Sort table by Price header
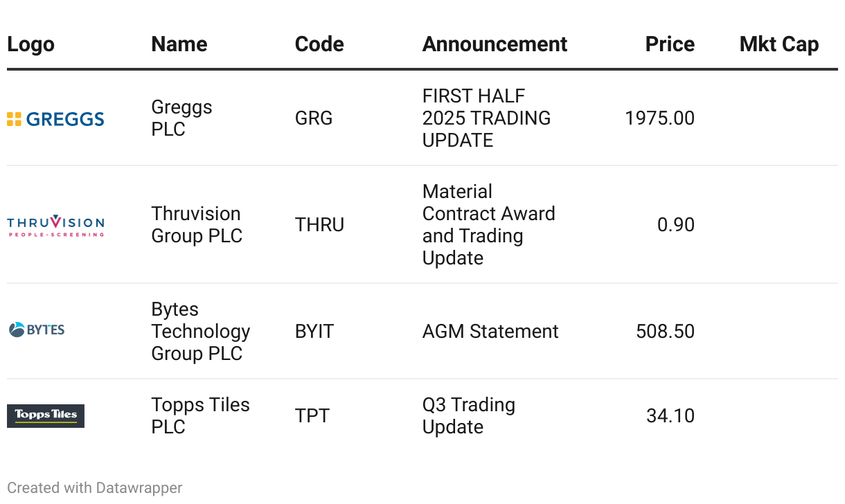The width and height of the screenshot is (845, 504). click(669, 44)
